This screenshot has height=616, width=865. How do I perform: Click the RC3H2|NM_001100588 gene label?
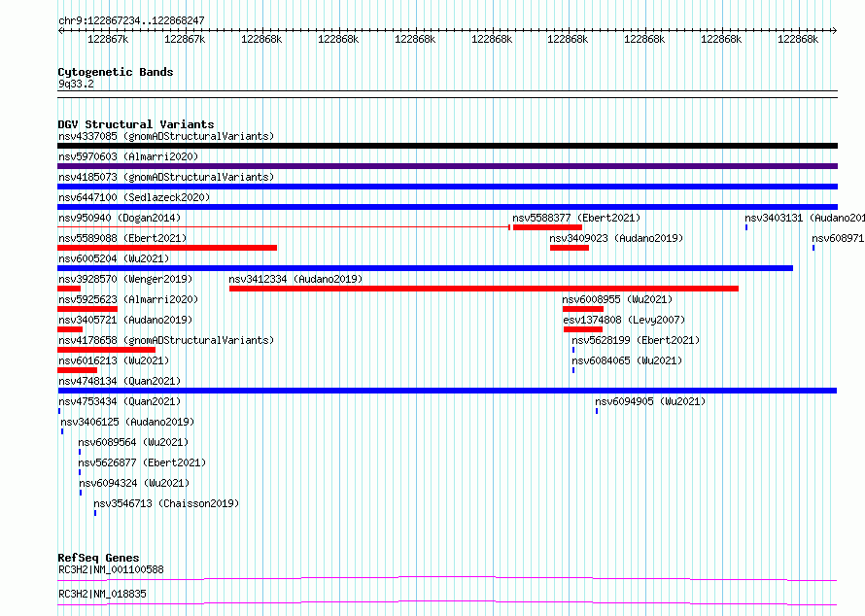111,569
